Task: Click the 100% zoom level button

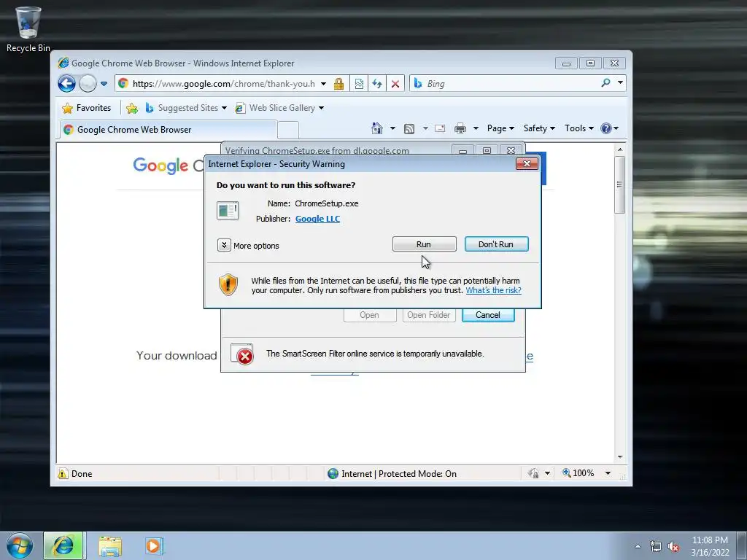Action: pyautogui.click(x=578, y=472)
